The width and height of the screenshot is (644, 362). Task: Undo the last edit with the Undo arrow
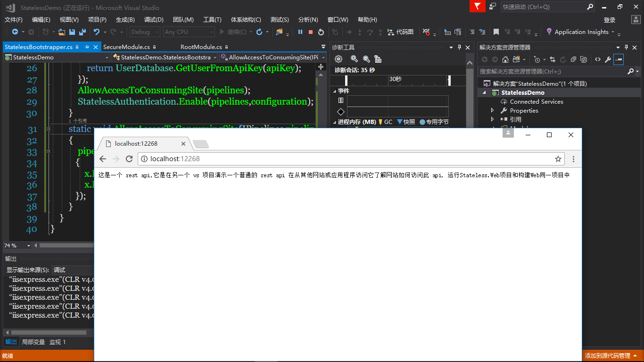pos(97,32)
